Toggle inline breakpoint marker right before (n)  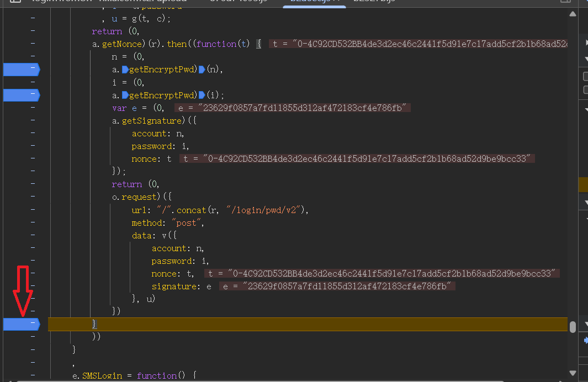click(202, 70)
